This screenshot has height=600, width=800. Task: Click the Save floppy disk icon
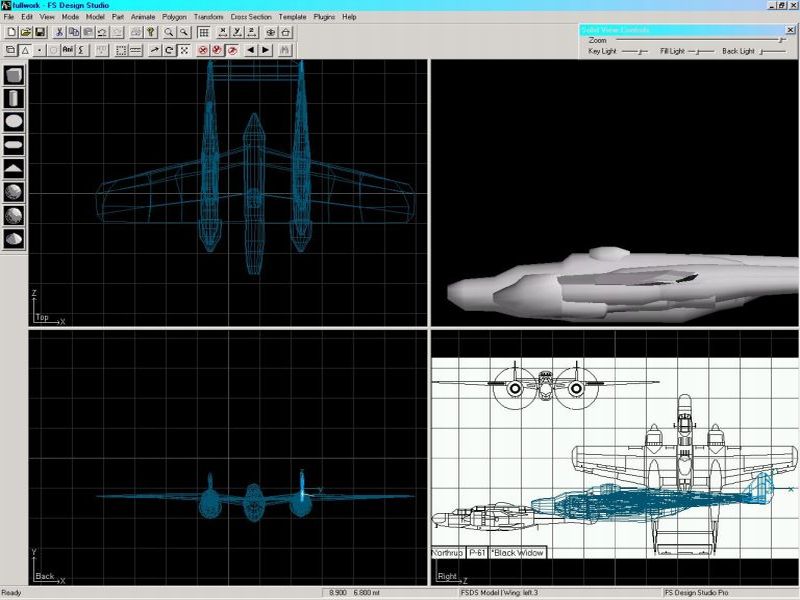[x=40, y=32]
